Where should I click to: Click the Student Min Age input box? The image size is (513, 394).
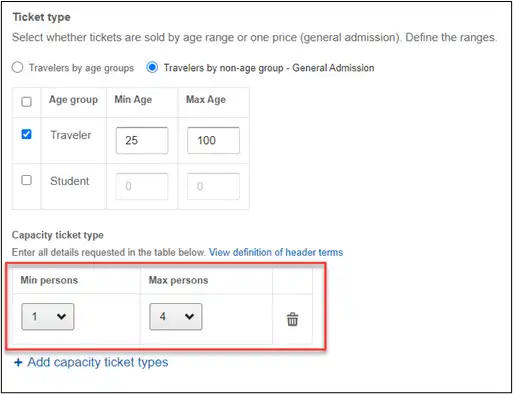tap(142, 186)
